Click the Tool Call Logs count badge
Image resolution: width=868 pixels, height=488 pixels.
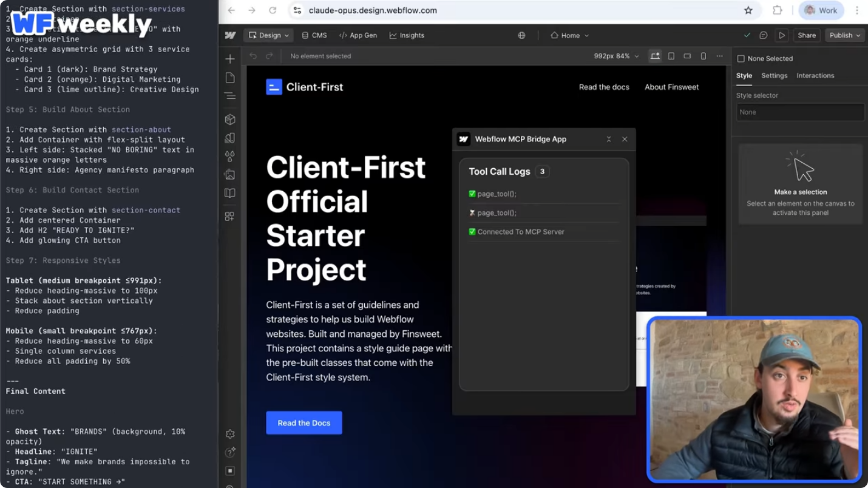[542, 172]
